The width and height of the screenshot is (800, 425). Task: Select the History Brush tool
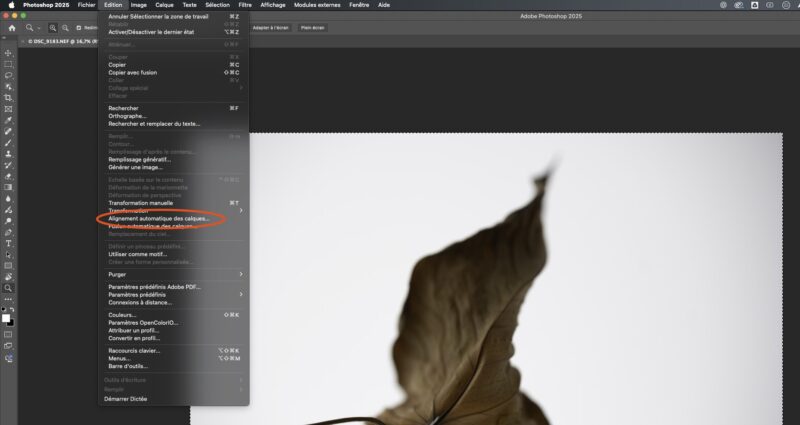tap(8, 165)
